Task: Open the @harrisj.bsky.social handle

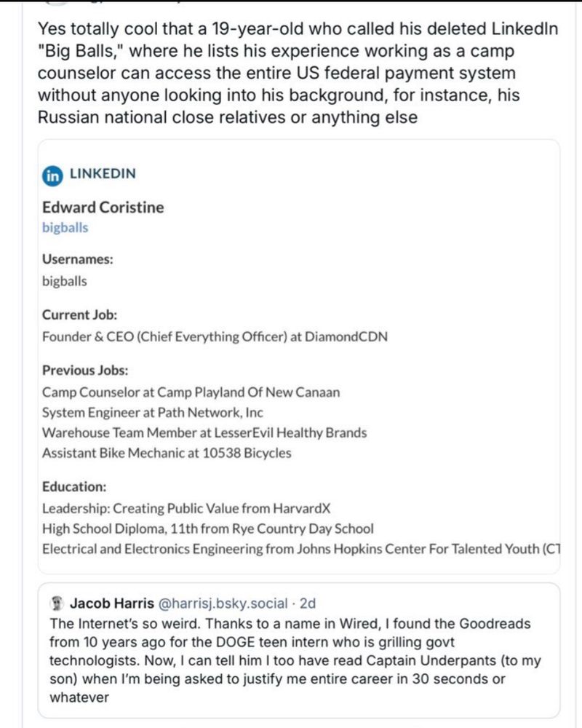Action: (223, 604)
